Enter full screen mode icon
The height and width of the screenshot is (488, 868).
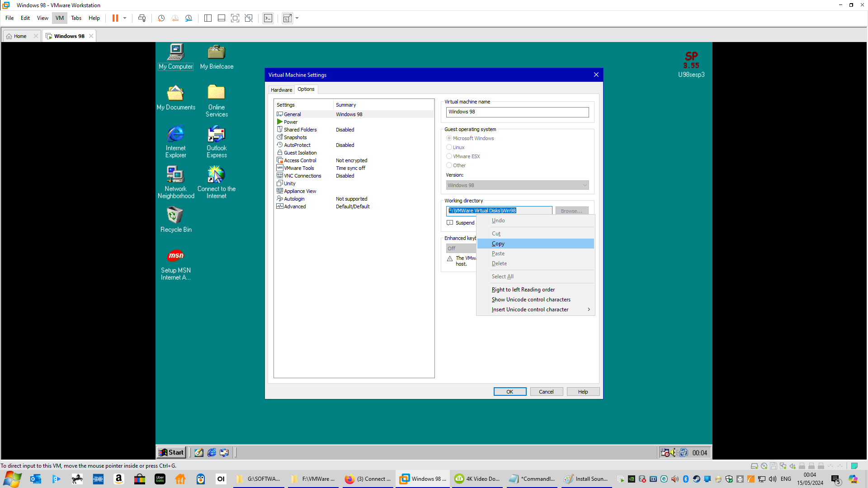(235, 18)
